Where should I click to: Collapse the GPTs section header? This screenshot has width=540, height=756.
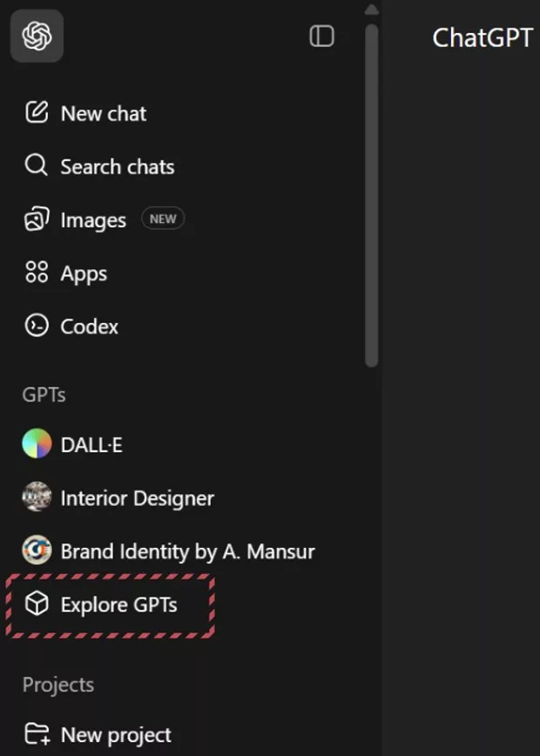pos(44,395)
